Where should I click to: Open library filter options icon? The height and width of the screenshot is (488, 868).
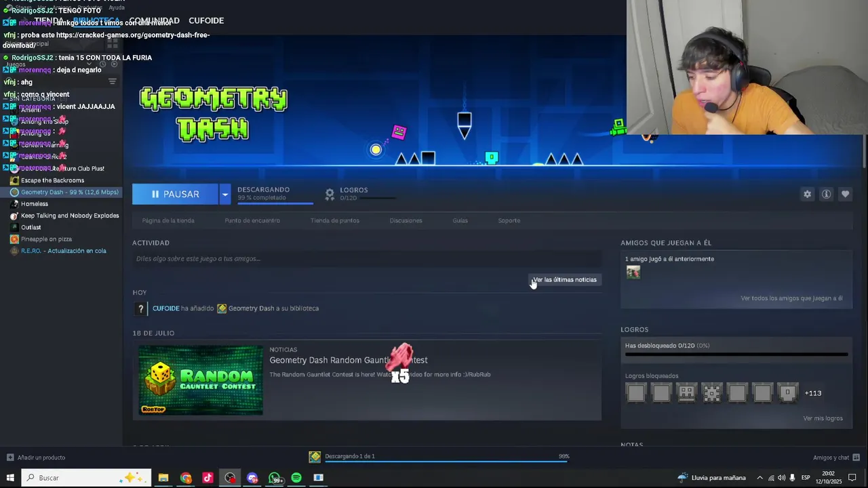113,81
